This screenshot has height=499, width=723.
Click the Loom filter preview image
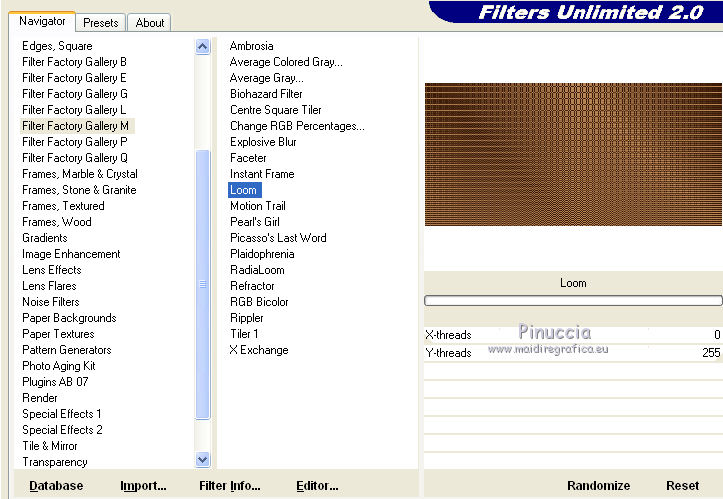[573, 154]
